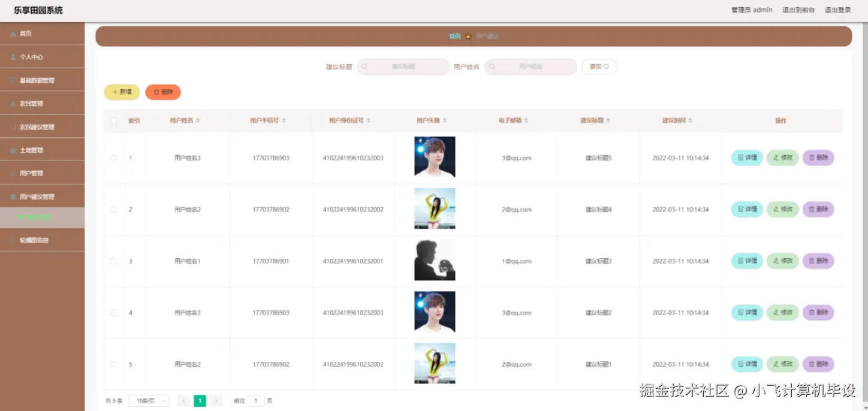Image resolution: width=868 pixels, height=411 pixels.
Task: Focus the 建议标题 search input
Action: point(403,67)
